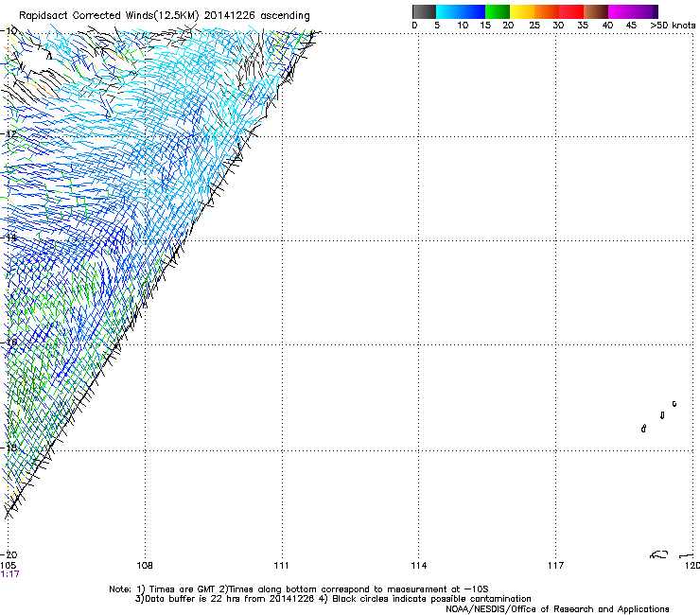Image resolution: width=700 pixels, height=615 pixels.
Task: Click the 'NOAA/NESDIS/Office of Research and Applications' credit
Action: pyautogui.click(x=557, y=609)
